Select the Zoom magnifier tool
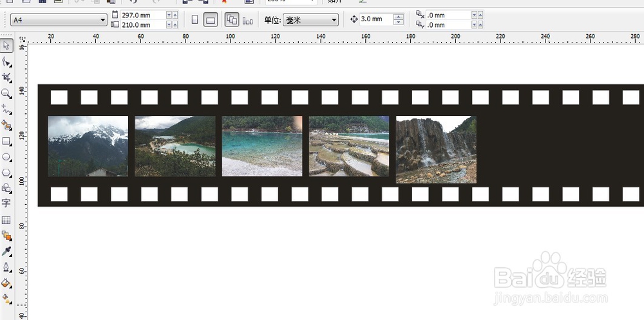The height and width of the screenshot is (320, 644). (x=6, y=93)
